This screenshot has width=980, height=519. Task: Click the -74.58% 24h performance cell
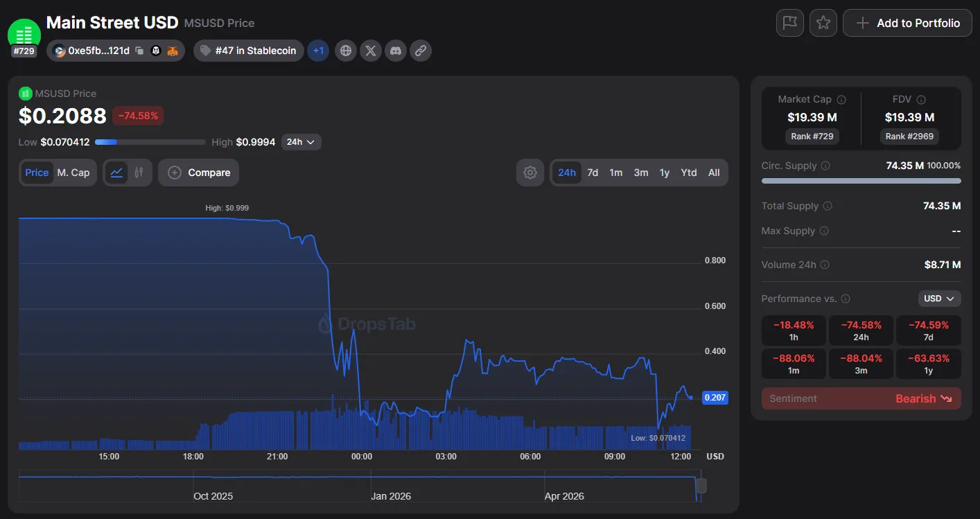point(861,331)
